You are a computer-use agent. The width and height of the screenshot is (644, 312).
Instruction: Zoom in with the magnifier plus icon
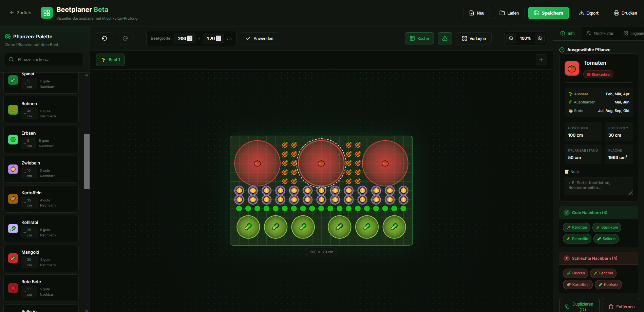pos(540,38)
